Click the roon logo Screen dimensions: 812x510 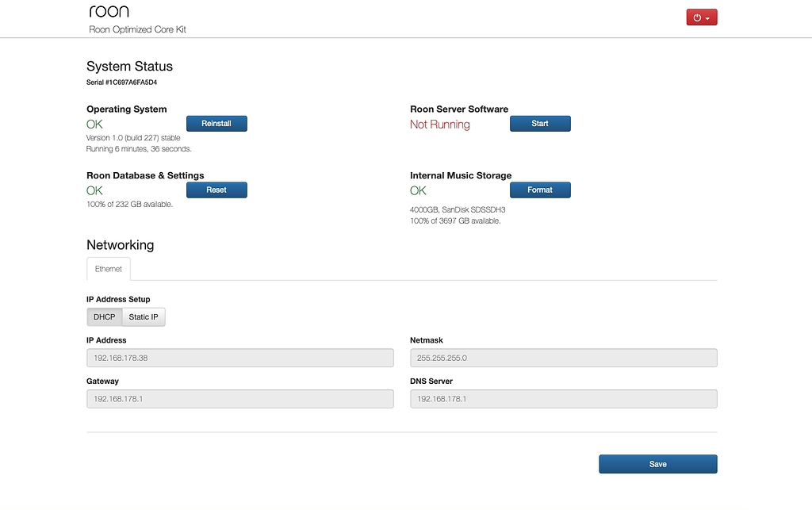pyautogui.click(x=108, y=10)
